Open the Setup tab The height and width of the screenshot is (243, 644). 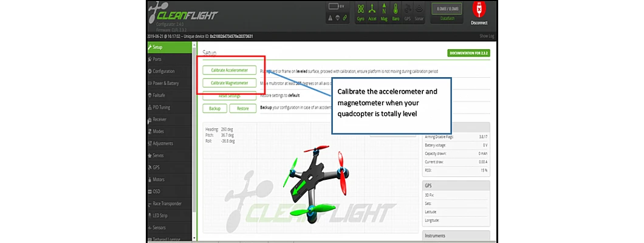point(170,47)
